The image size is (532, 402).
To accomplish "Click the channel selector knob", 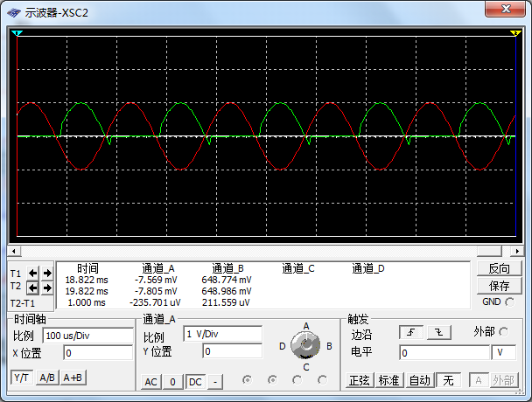I will (305, 345).
